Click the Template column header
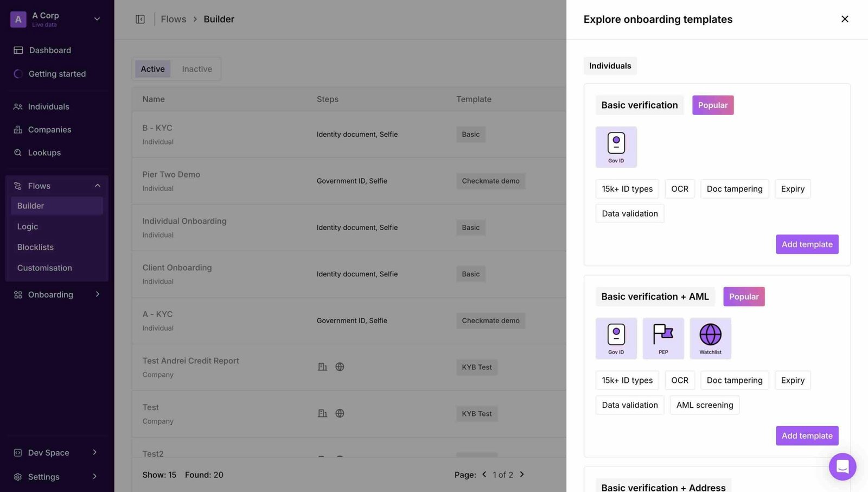This screenshot has height=492, width=868. click(x=474, y=99)
